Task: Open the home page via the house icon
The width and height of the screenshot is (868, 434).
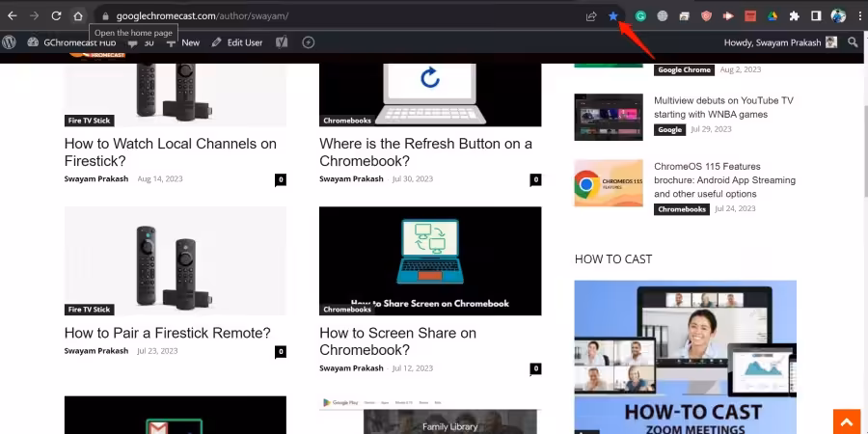Action: pos(78,16)
